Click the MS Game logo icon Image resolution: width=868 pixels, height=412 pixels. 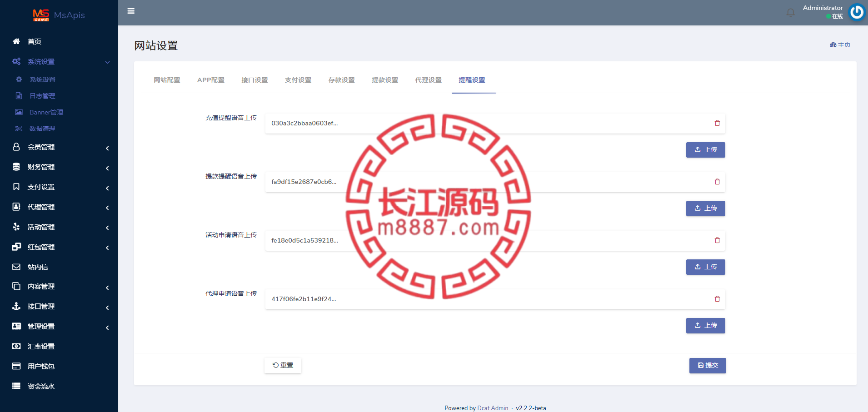[41, 15]
